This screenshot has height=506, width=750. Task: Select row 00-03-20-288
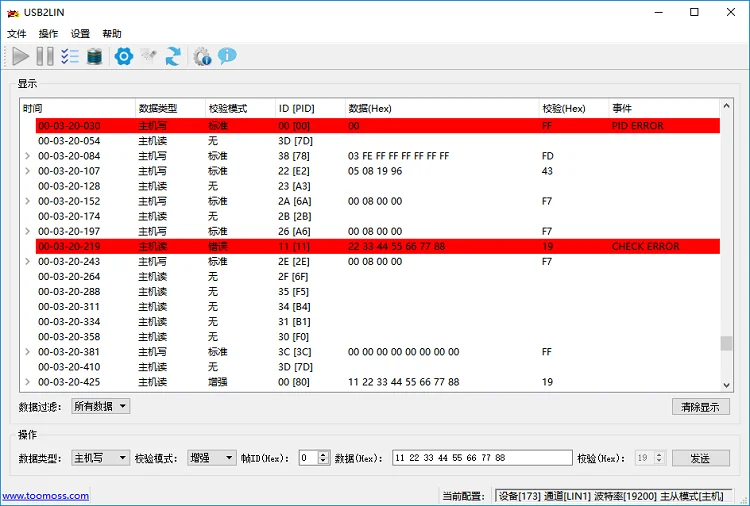pyautogui.click(x=378, y=292)
